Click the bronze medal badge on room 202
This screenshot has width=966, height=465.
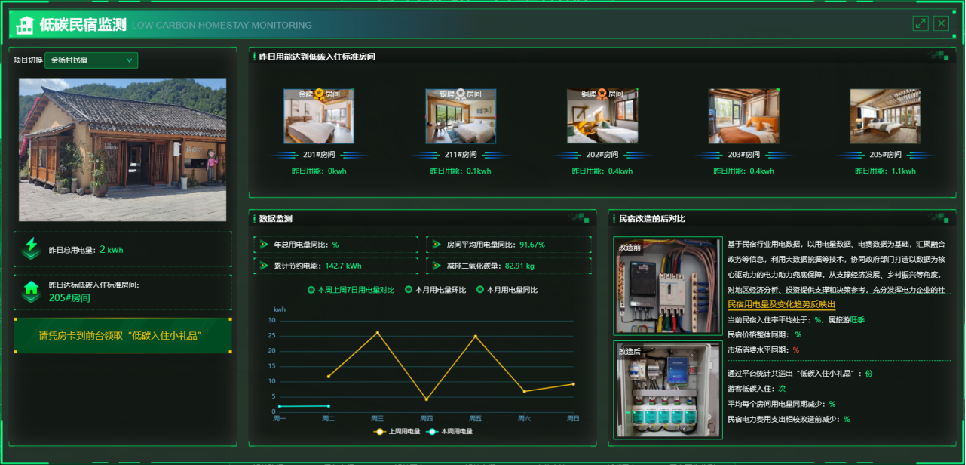click(602, 95)
